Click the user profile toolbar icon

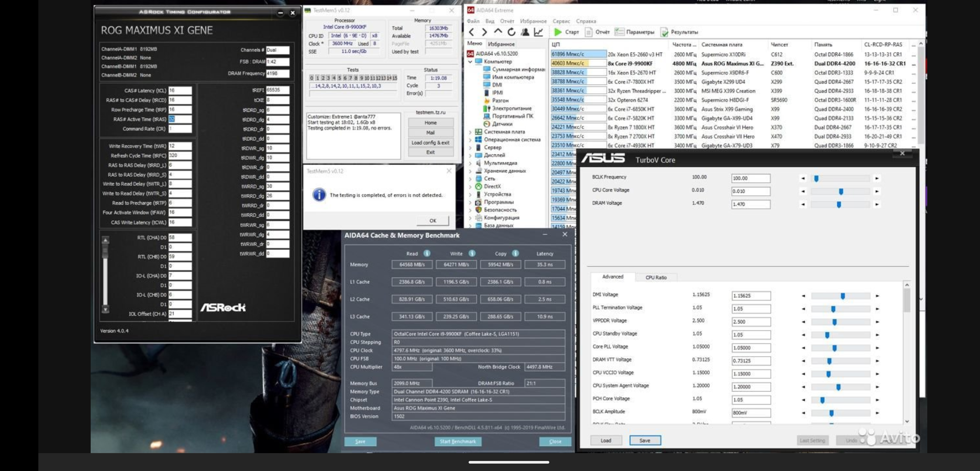click(525, 32)
